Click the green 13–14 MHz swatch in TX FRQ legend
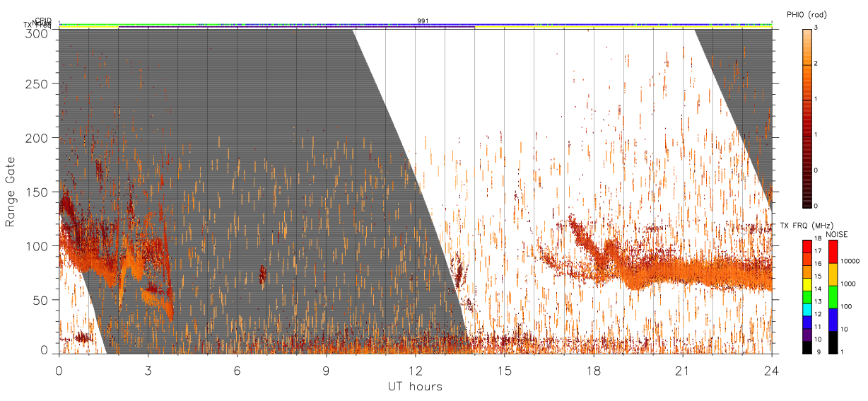 pos(807,297)
